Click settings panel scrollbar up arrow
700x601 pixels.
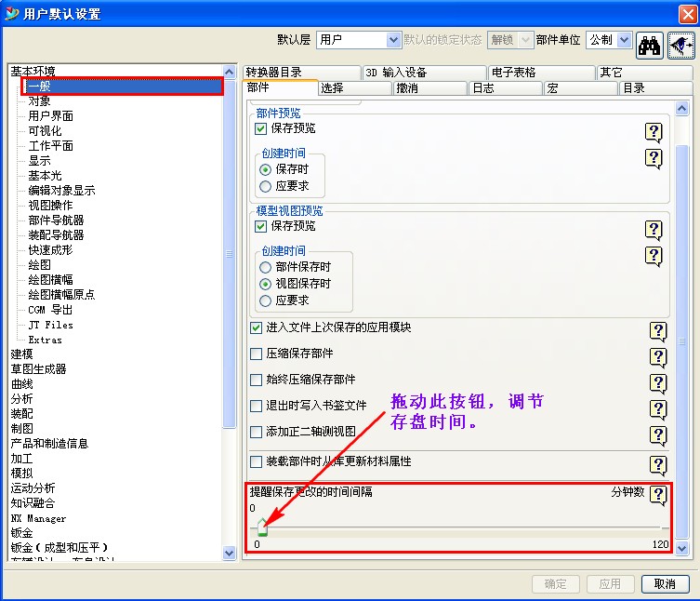click(681, 109)
